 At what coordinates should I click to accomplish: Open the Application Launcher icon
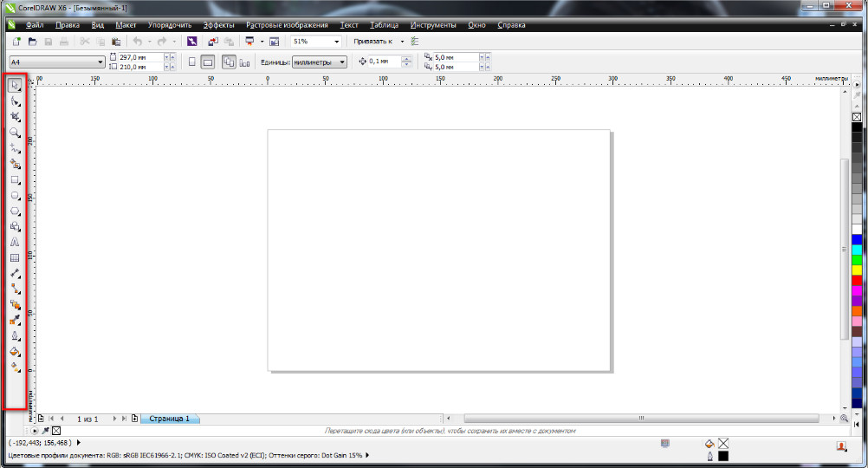(249, 42)
